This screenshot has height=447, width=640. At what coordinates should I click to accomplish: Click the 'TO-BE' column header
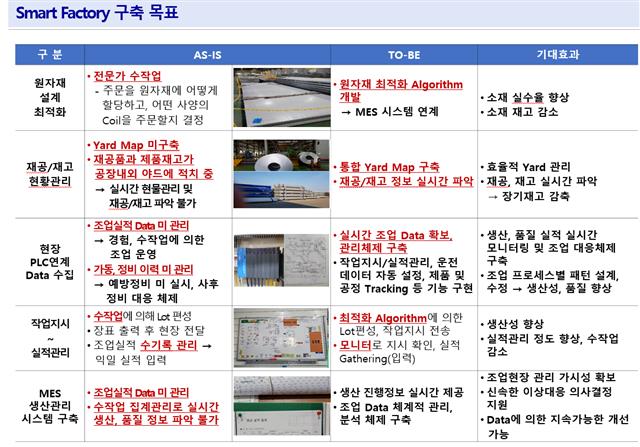[402, 51]
